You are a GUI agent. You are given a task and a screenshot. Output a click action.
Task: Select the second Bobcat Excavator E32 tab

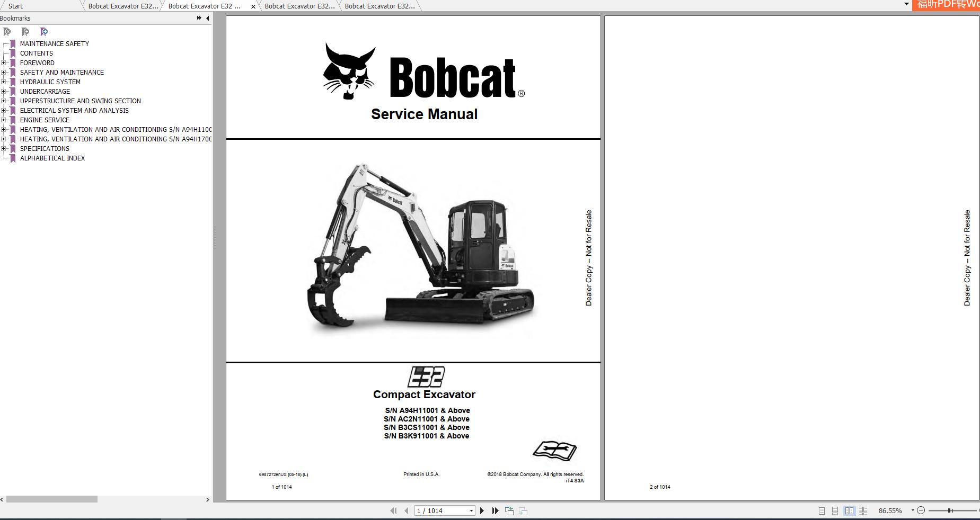tap(204, 6)
